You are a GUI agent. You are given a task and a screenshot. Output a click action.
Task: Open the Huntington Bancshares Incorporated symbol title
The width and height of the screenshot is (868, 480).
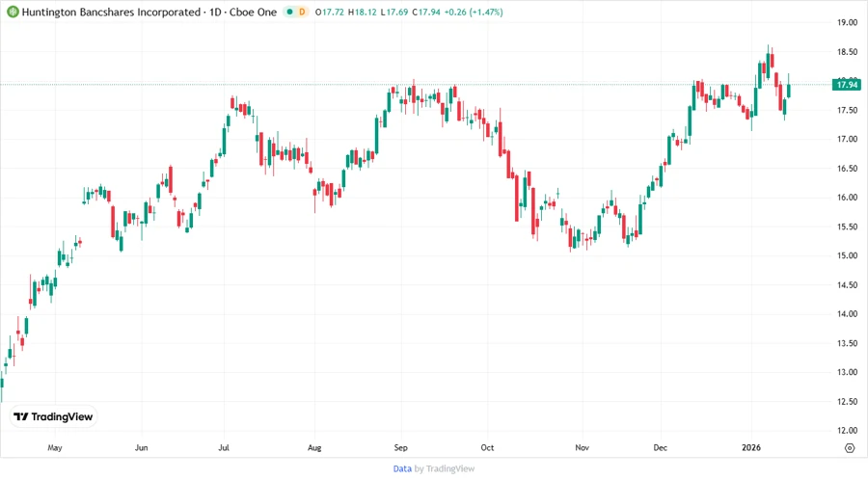(x=149, y=13)
